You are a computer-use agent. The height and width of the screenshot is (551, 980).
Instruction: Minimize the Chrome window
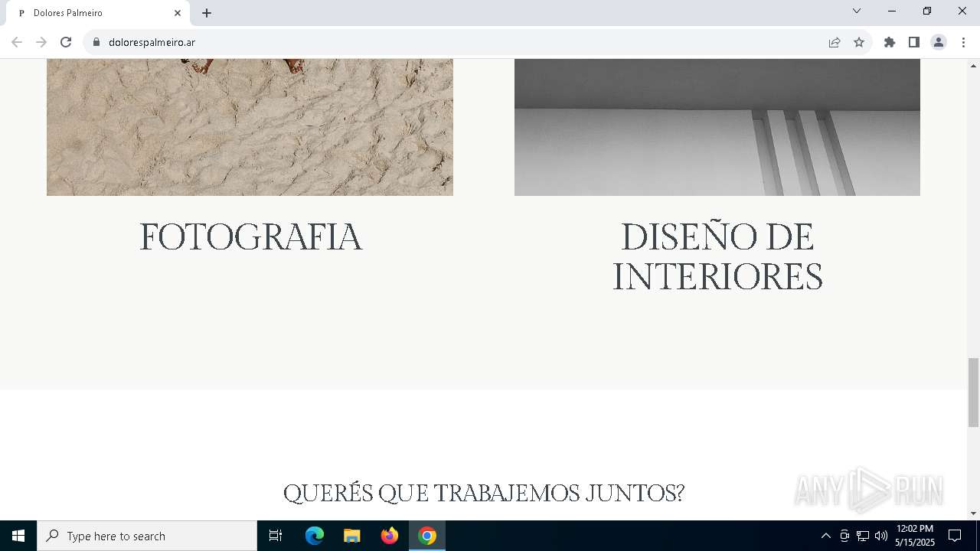pyautogui.click(x=892, y=11)
